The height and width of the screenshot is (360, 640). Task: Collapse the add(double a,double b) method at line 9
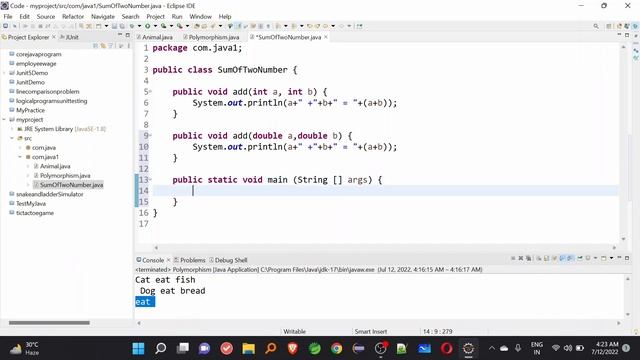151,136
